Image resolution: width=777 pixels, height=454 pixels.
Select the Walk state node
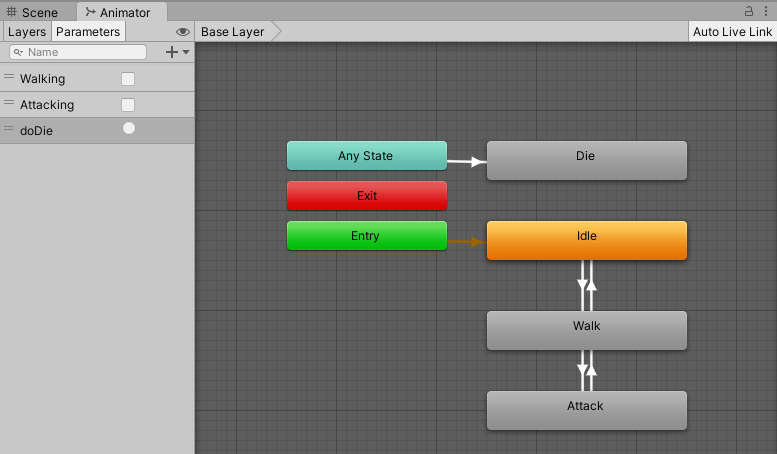[587, 331]
